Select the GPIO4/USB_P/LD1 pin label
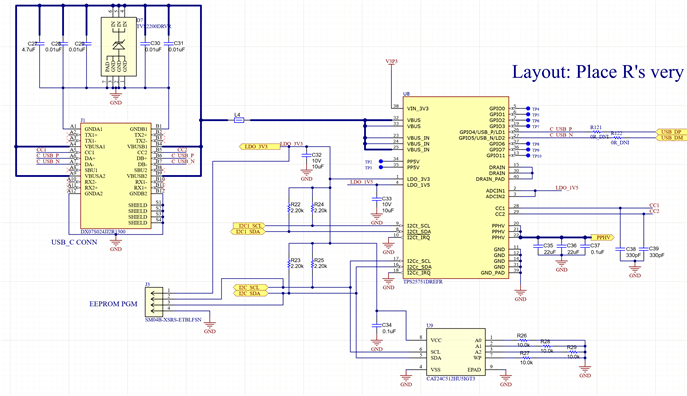The image size is (687, 396). 482,132
